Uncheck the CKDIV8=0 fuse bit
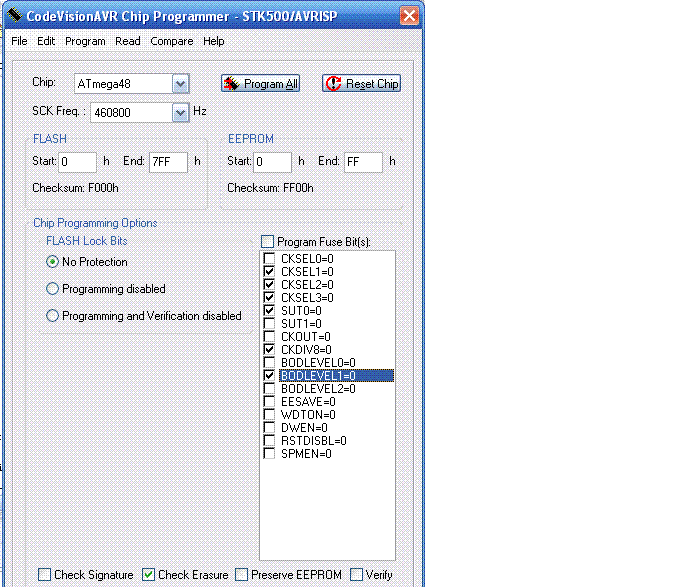Image resolution: width=683 pixels, height=587 pixels. 269,350
